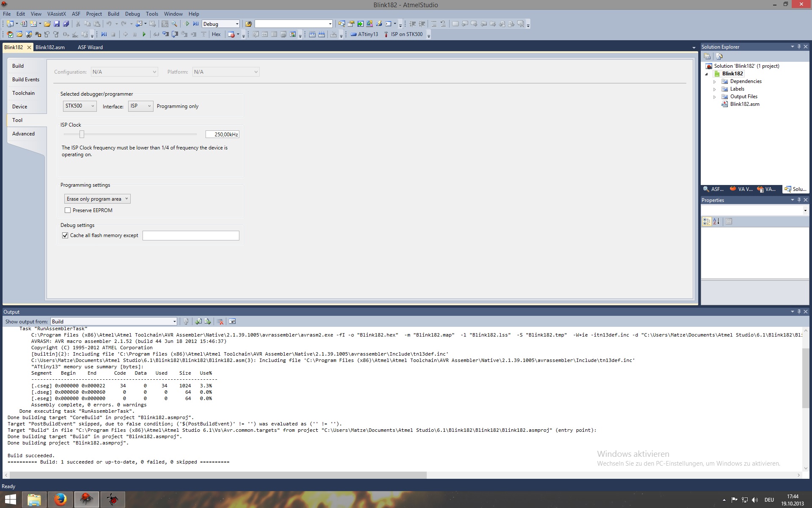Screen dimensions: 812x508
Task: Click the VAssistX tomato icon in second toolbar
Action: [10, 34]
